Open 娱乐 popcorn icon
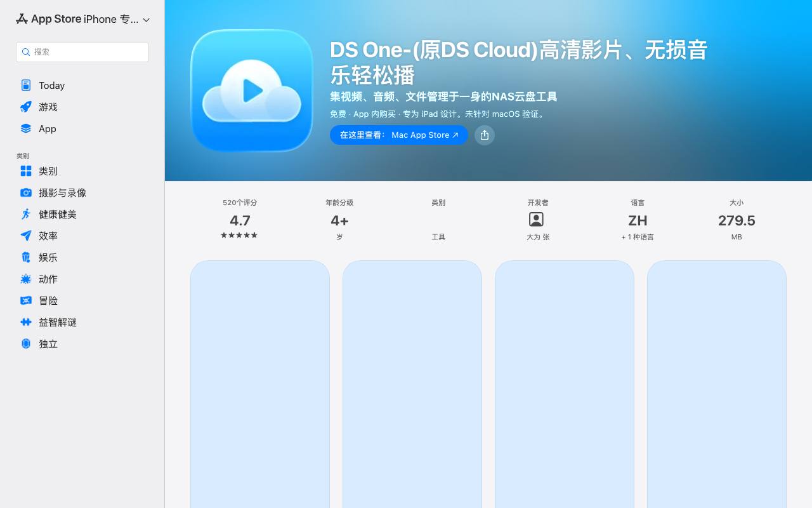The width and height of the screenshot is (812, 508). [x=26, y=257]
